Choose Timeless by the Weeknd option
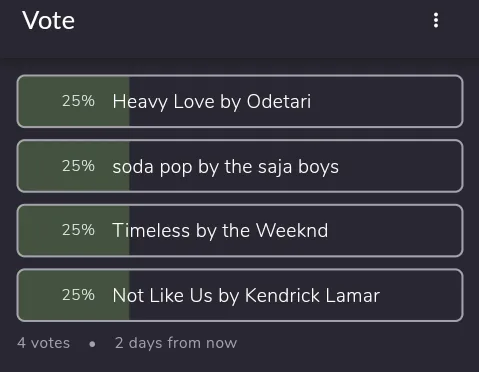 point(240,231)
